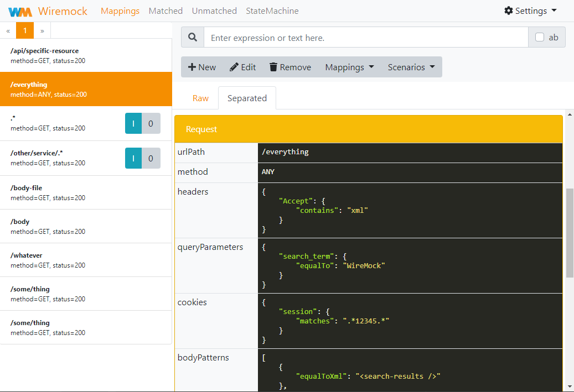The height and width of the screenshot is (392, 574).
Task: Click the 0 toggle on .* mapping
Action: click(x=151, y=123)
